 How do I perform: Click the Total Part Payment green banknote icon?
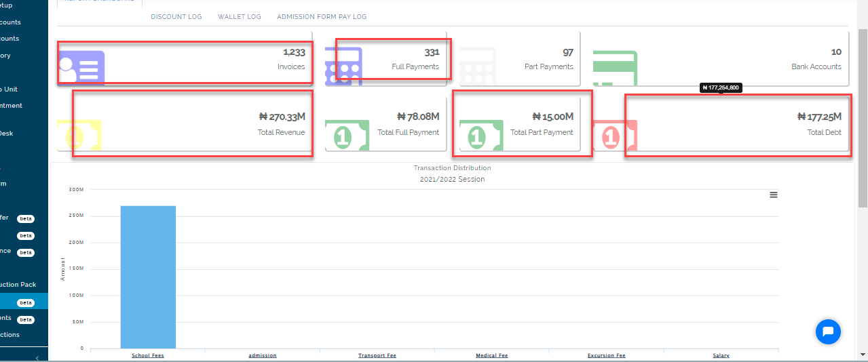coord(481,136)
